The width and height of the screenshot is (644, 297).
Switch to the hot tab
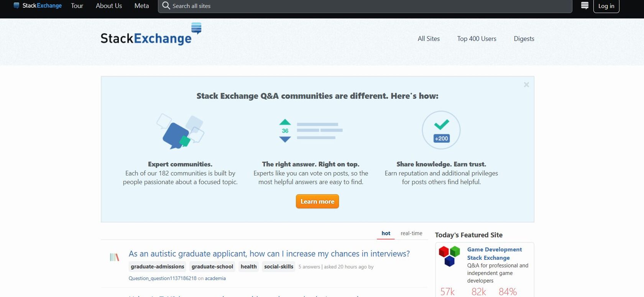pyautogui.click(x=386, y=233)
